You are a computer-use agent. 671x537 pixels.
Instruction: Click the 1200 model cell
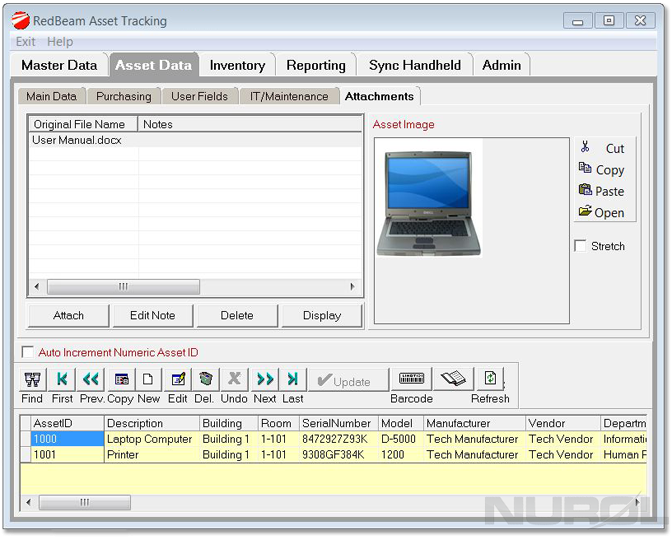(x=401, y=454)
